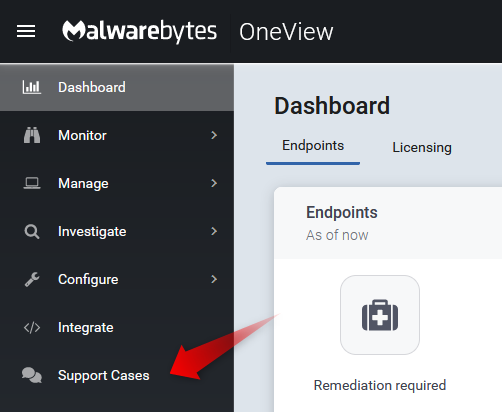
Task: Expand the Monitor submenu chevron
Action: coord(214,135)
